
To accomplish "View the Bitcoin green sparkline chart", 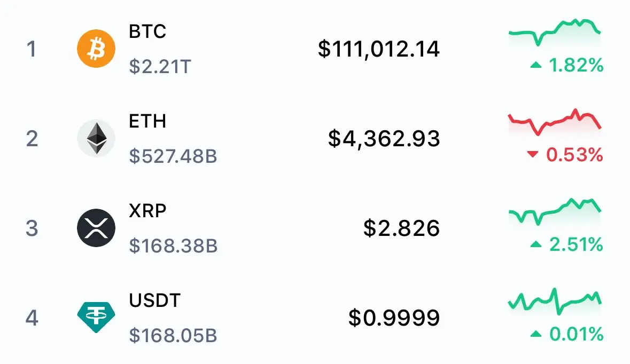I will [x=555, y=32].
